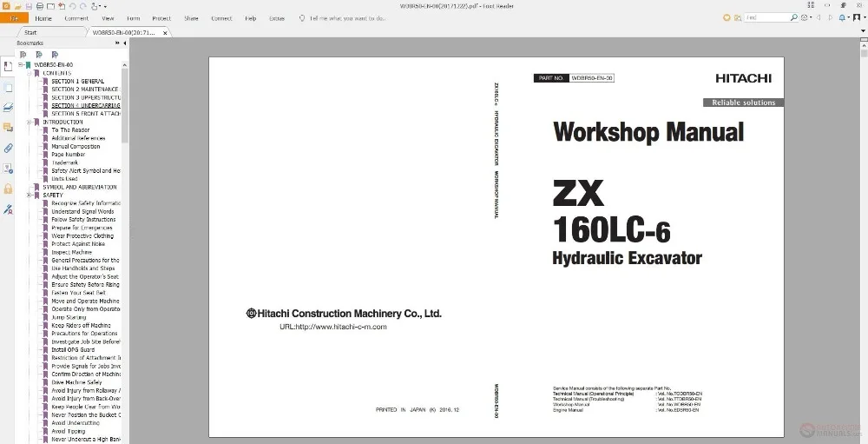The image size is (868, 444).
Task: Open the Protect ribbon tab
Action: tap(161, 17)
